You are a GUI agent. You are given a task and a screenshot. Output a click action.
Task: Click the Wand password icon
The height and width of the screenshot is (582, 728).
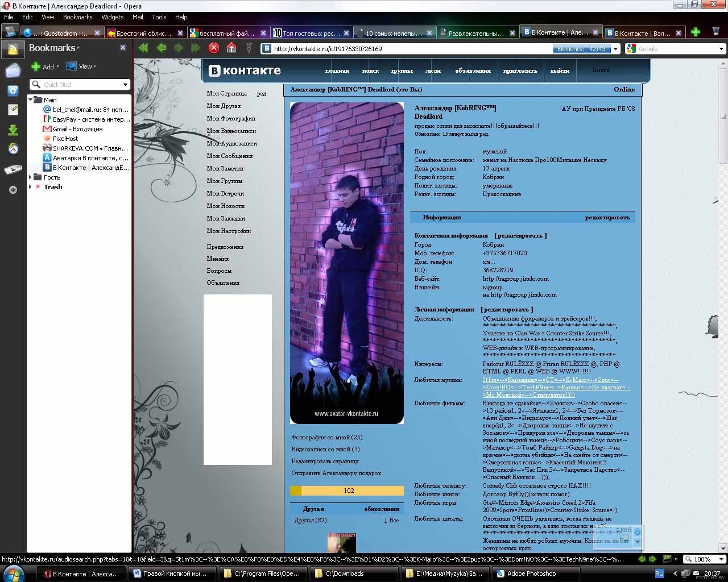tap(249, 48)
